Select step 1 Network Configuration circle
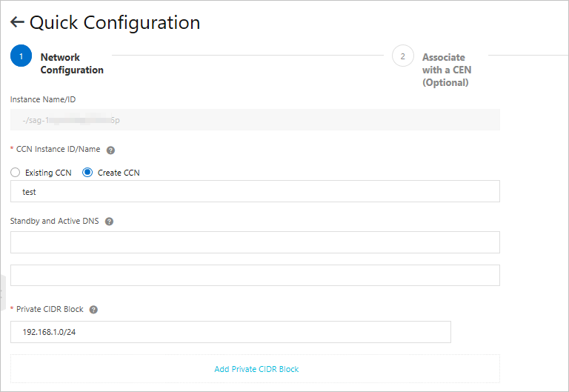 [21, 56]
